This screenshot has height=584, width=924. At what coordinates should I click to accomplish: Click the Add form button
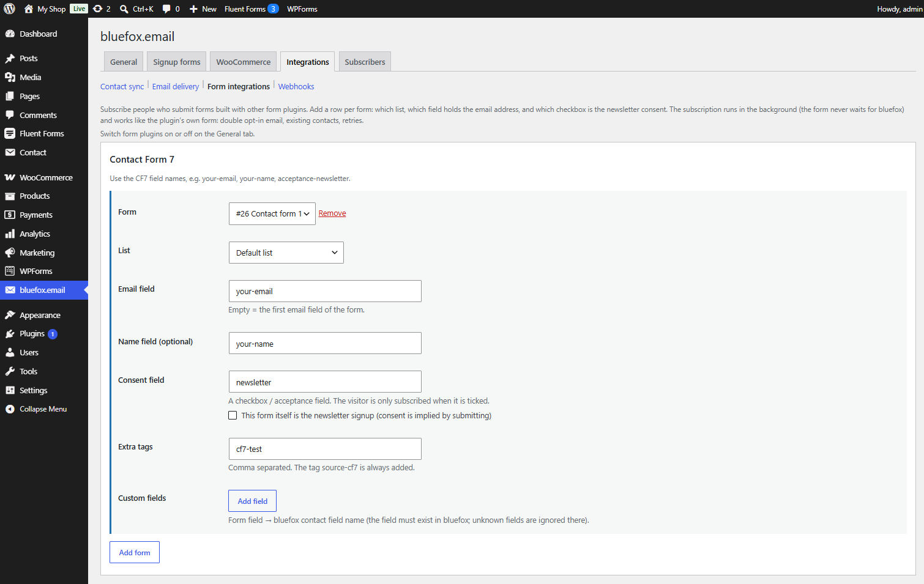135,552
